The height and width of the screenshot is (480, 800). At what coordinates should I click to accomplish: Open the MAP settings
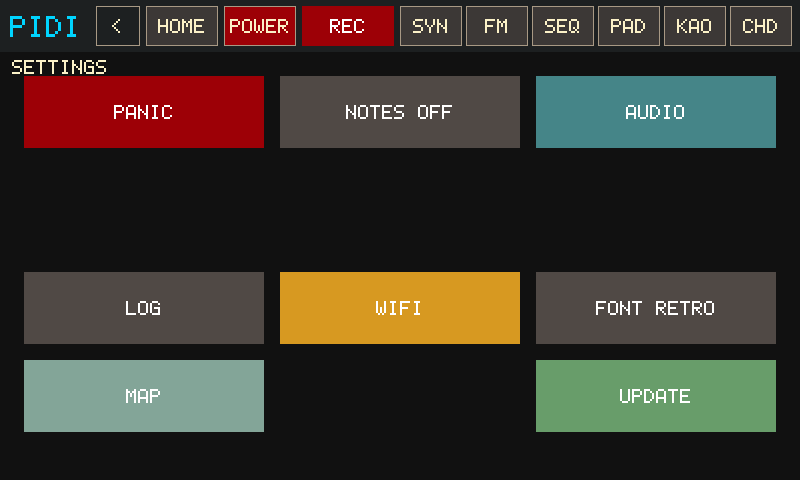tap(144, 396)
